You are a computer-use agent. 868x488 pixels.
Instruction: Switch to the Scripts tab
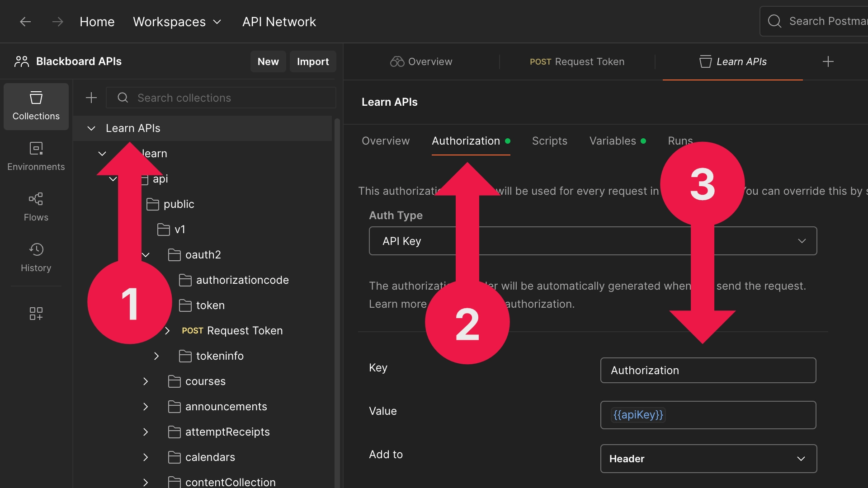click(x=549, y=141)
